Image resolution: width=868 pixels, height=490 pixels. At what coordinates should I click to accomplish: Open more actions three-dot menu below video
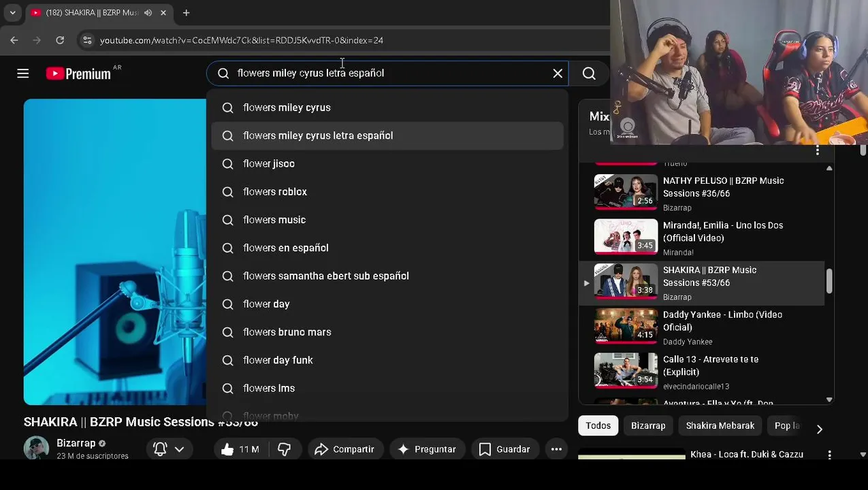coord(556,449)
